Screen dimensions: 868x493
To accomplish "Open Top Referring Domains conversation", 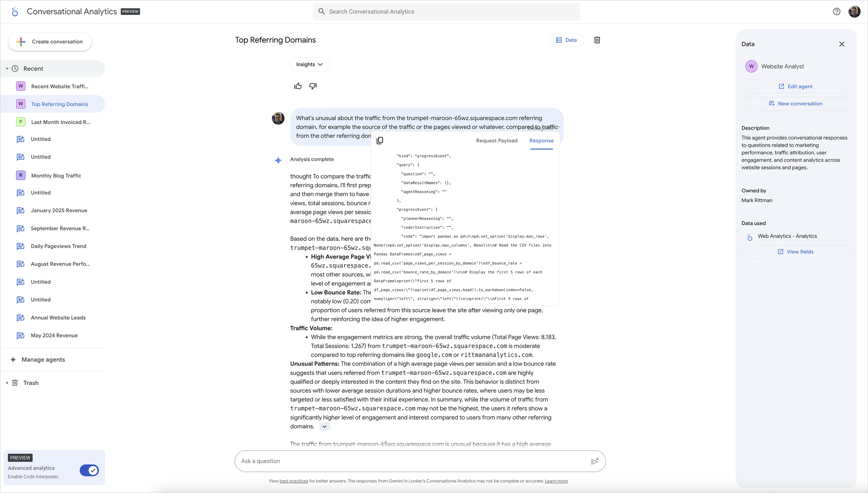I will point(52,104).
